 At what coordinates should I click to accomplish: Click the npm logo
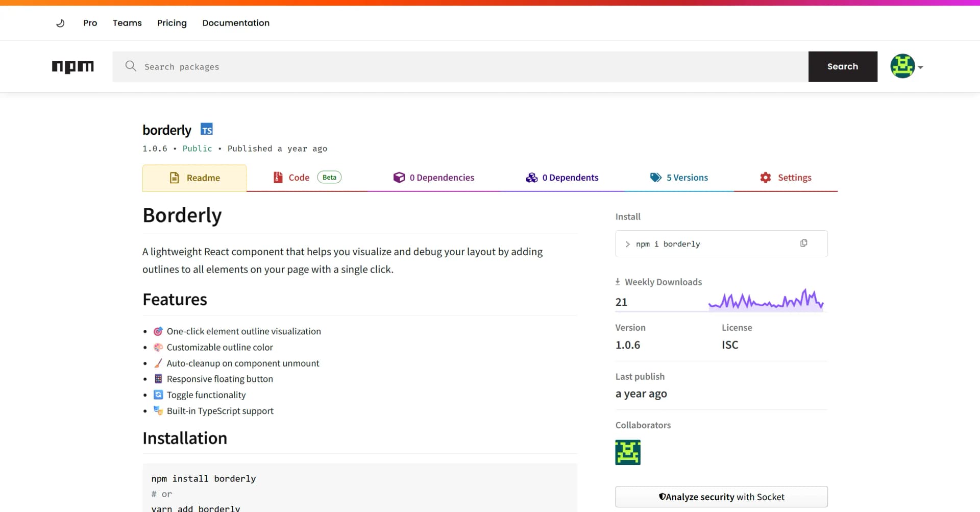(x=73, y=66)
